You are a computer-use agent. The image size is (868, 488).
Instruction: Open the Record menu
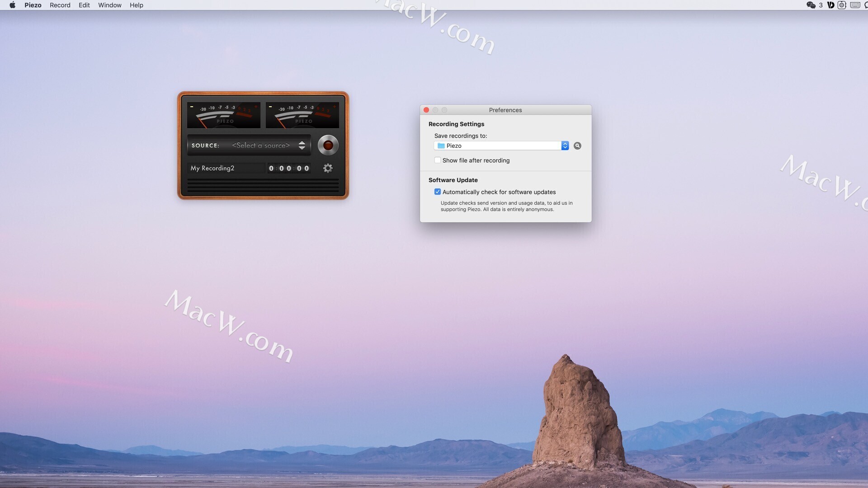tap(60, 5)
